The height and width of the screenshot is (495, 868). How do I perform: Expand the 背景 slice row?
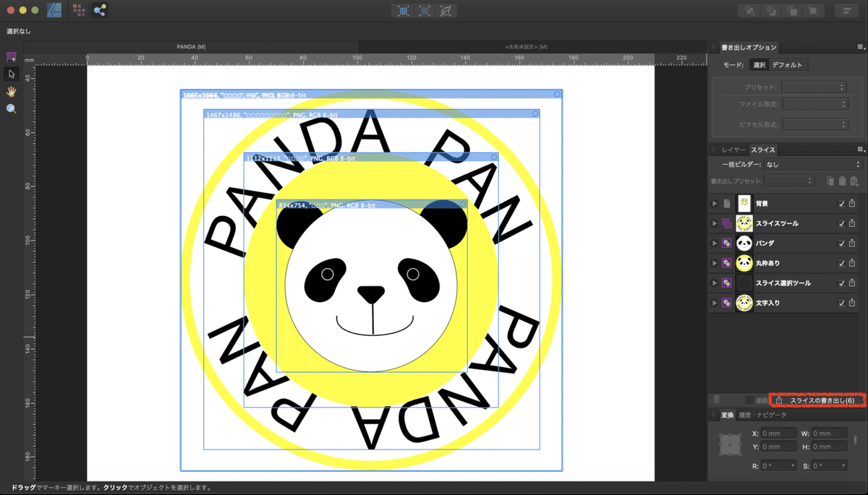[715, 204]
